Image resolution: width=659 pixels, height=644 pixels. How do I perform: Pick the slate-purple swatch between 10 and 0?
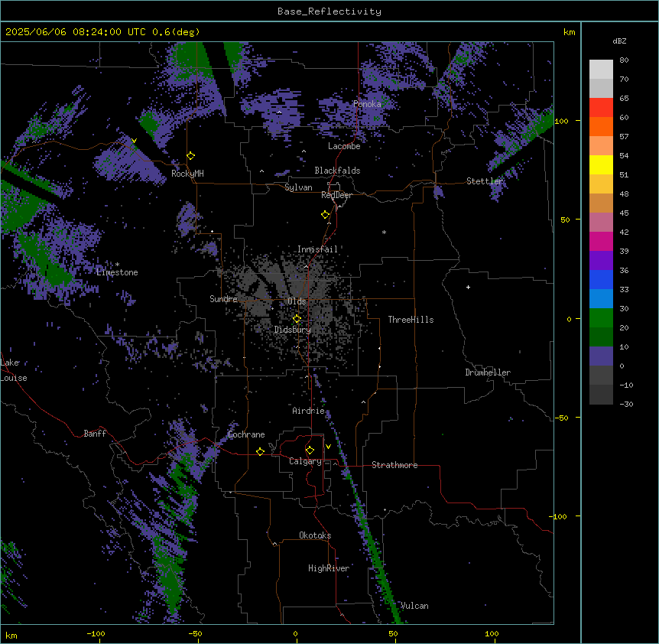click(601, 356)
